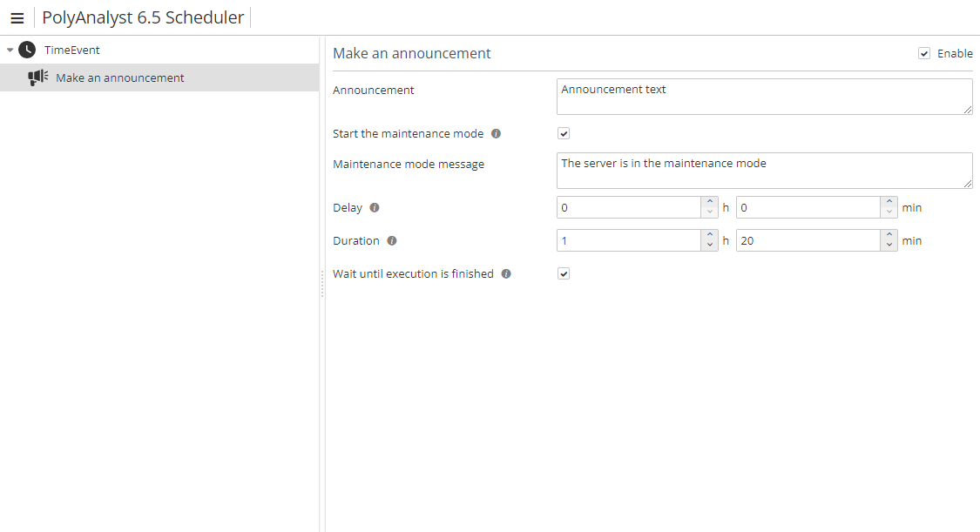Click info icon beside Wait until execution is finished
Screen dimensions: 980x532
[506, 274]
